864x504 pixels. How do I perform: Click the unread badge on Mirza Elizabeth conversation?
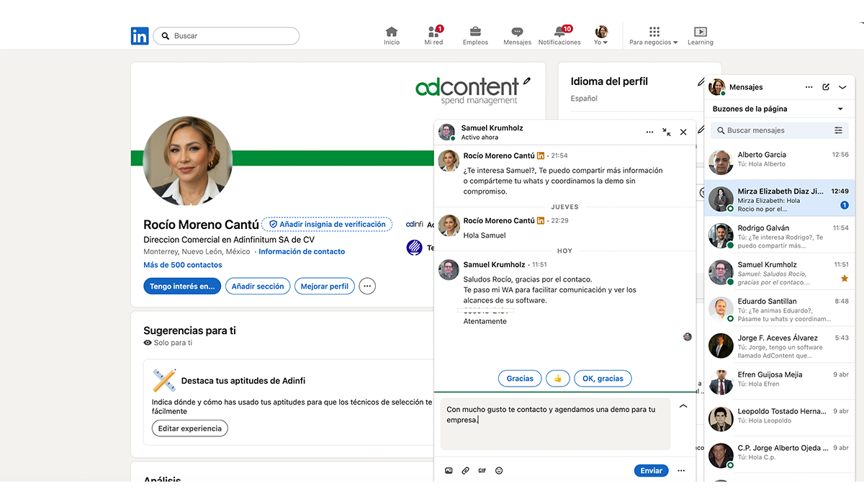pos(845,205)
